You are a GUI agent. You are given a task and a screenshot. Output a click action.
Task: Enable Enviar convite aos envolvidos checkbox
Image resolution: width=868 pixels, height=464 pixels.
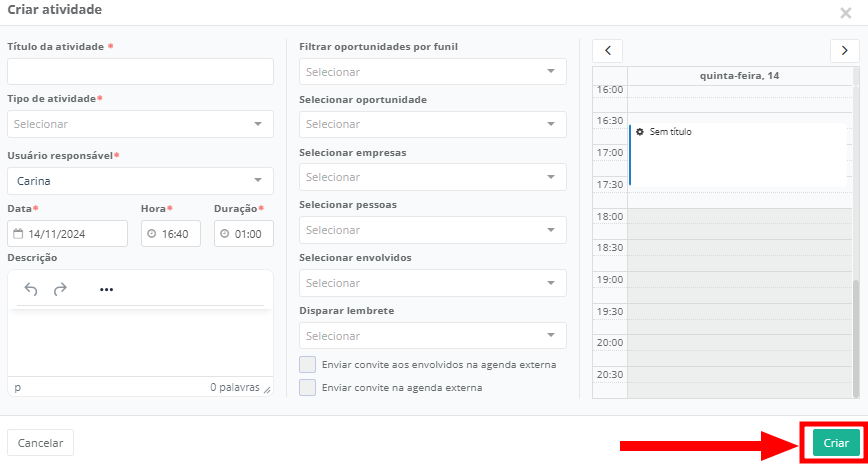point(308,364)
